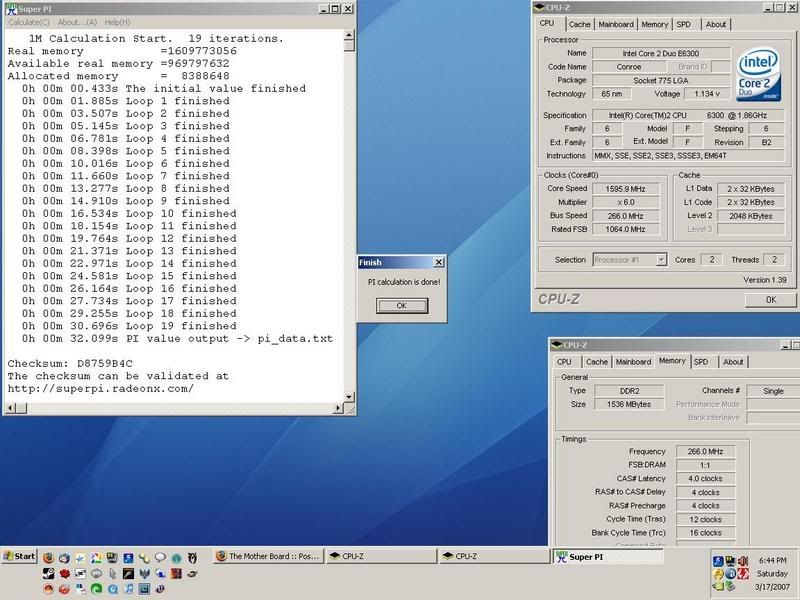Click the black-and-white wolf face icon
The image size is (800, 600).
[x=192, y=557]
